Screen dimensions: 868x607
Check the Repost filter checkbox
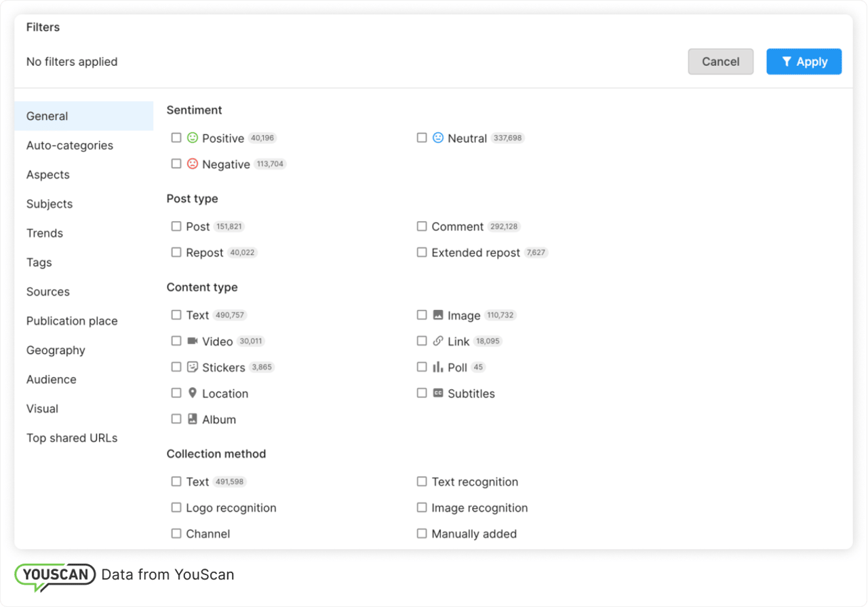176,252
